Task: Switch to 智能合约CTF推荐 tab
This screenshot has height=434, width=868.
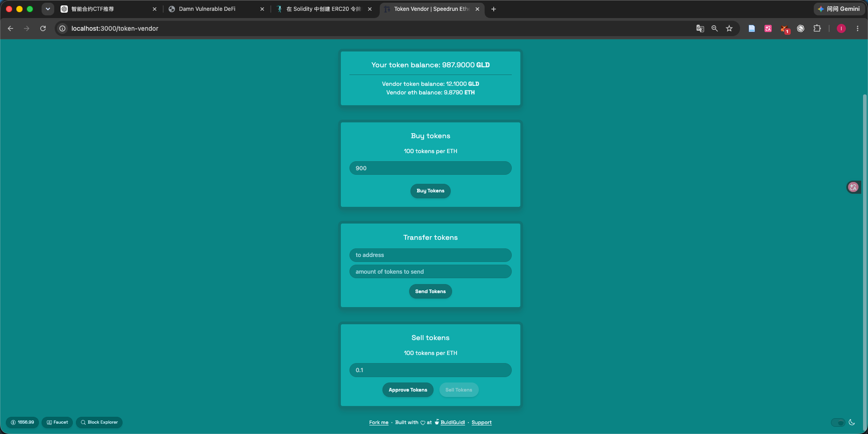Action: pyautogui.click(x=108, y=9)
